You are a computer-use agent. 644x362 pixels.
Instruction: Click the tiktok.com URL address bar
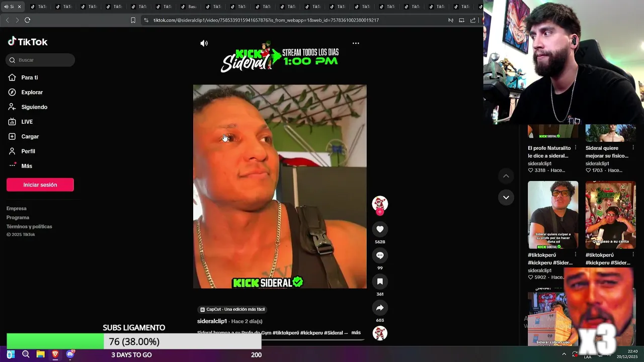[x=266, y=20]
